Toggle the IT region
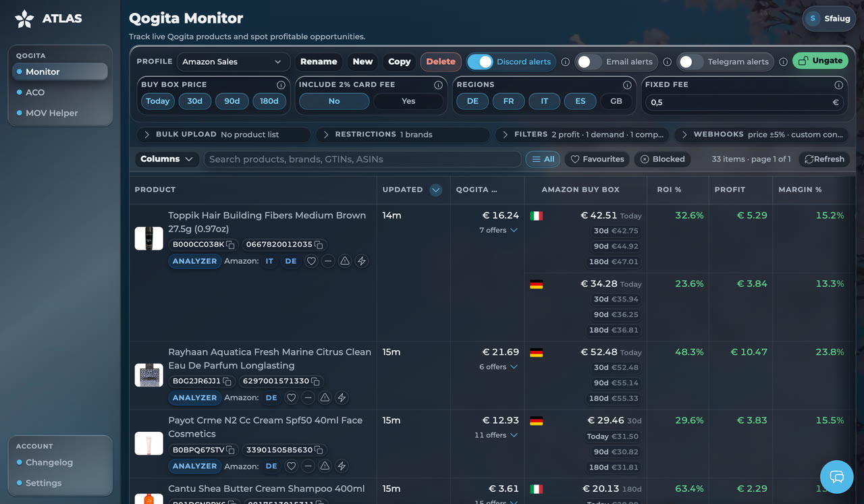This screenshot has width=864, height=504. click(544, 101)
